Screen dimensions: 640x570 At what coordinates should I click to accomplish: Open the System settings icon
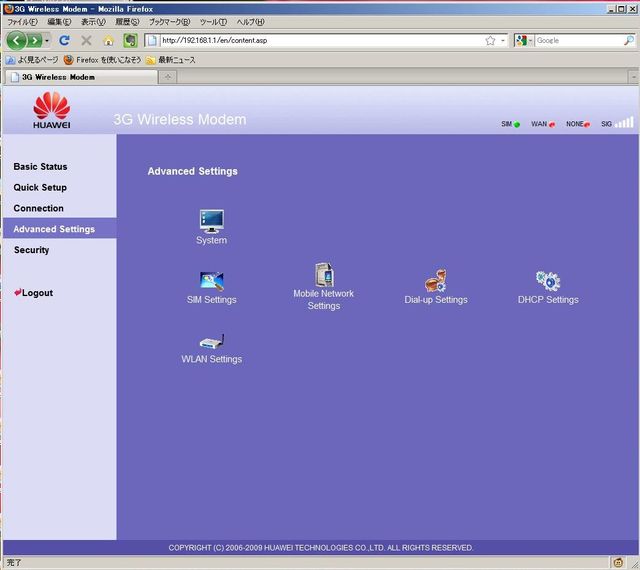(x=211, y=220)
